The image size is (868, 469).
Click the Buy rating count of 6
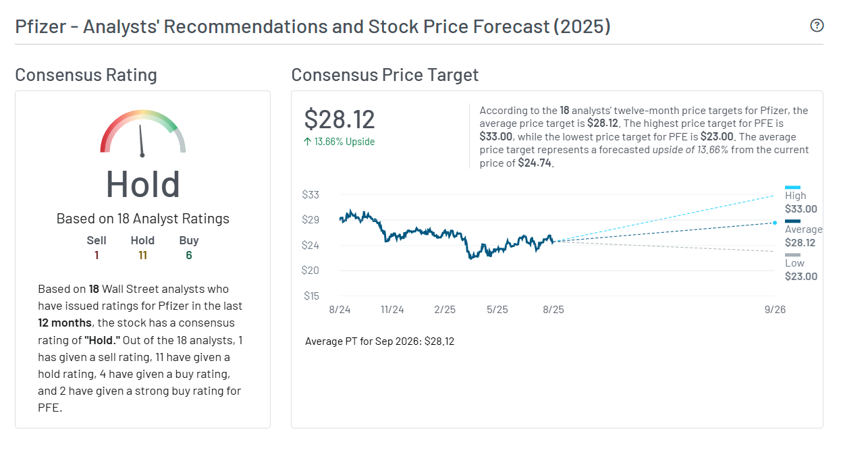click(x=189, y=255)
